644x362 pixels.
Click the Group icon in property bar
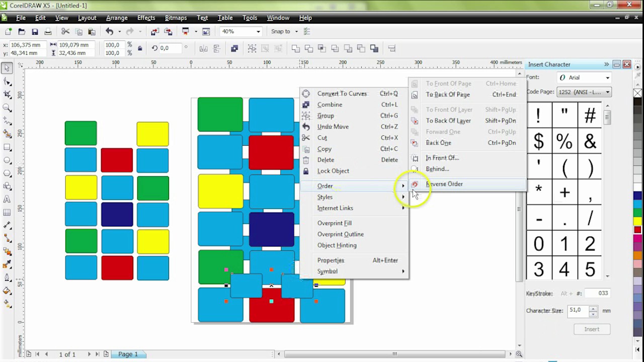point(252,49)
